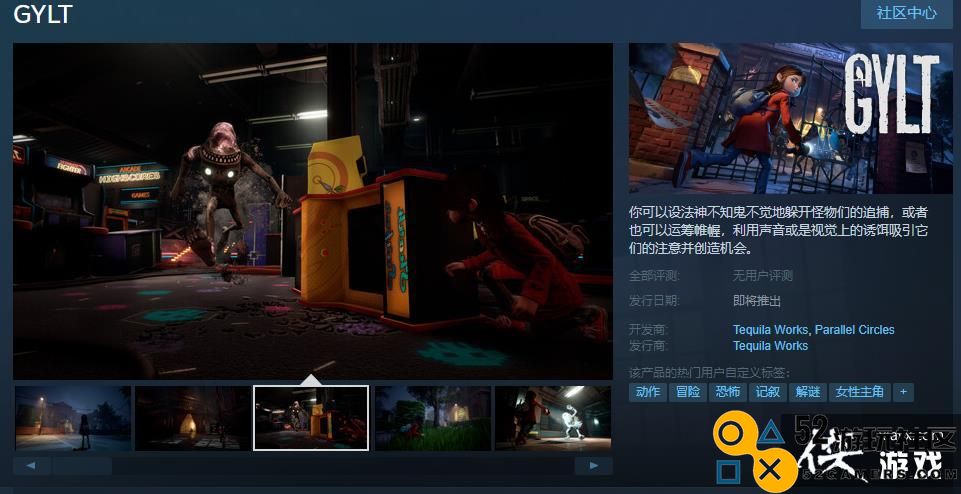This screenshot has width=961, height=494.
Task: Select the 女性主角 tag
Action: [x=859, y=392]
